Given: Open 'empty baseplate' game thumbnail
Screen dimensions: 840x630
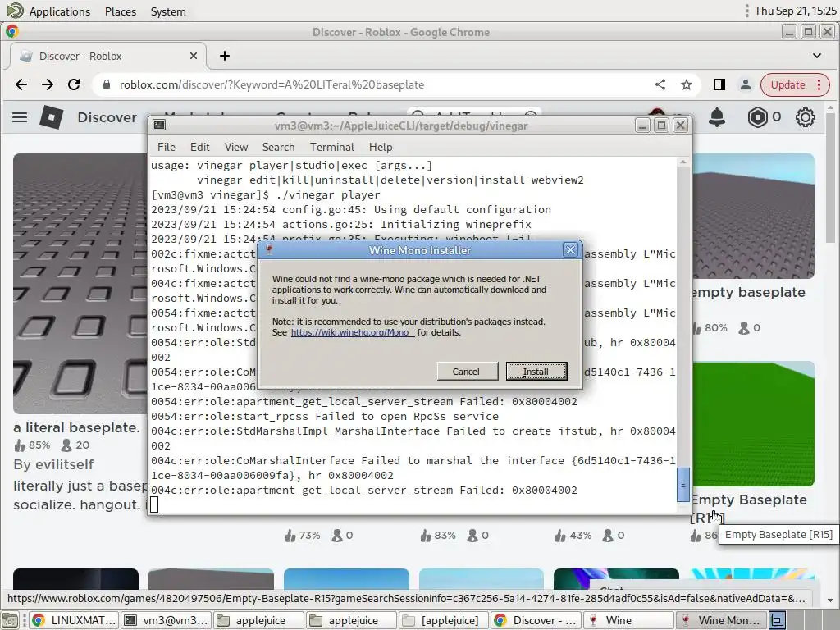Looking at the screenshot, I should pyautogui.click(x=753, y=217).
